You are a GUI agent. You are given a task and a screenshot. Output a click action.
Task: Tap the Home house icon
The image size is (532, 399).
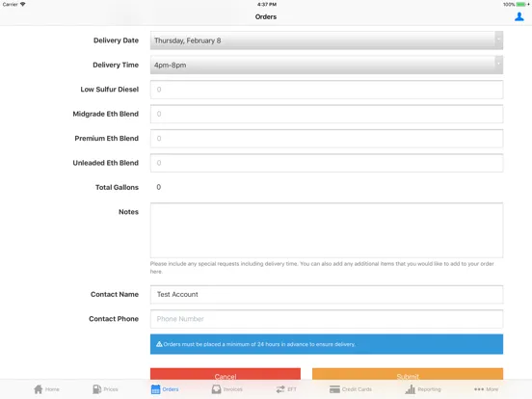click(39, 389)
